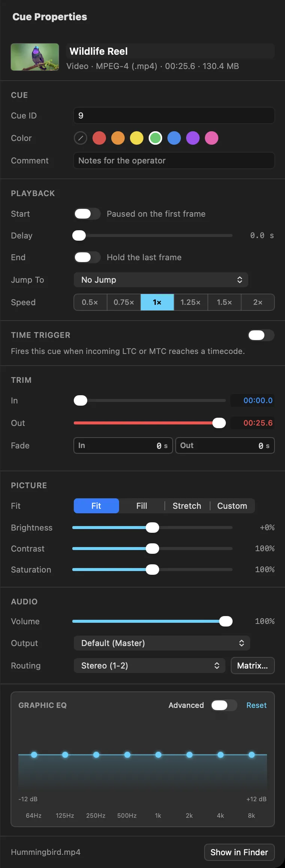Click the Reset link in Graphic EQ
Screen dimensions: 285x868
tap(257, 705)
